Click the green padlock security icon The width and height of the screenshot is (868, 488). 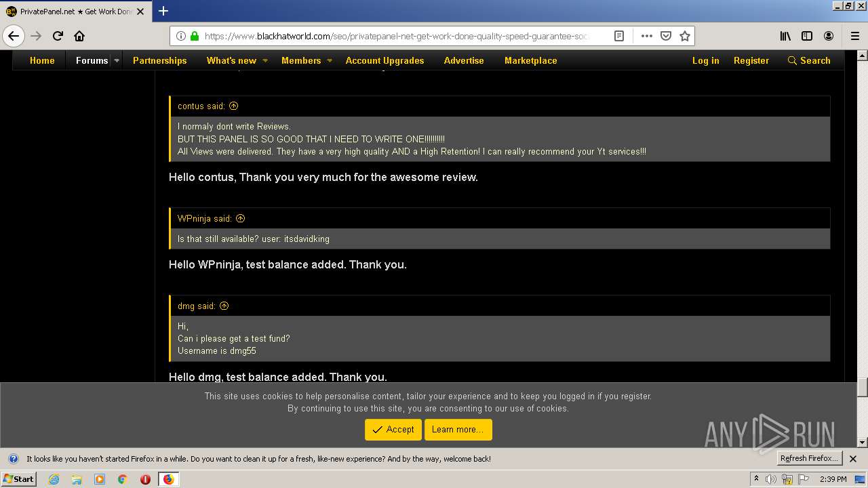(195, 36)
